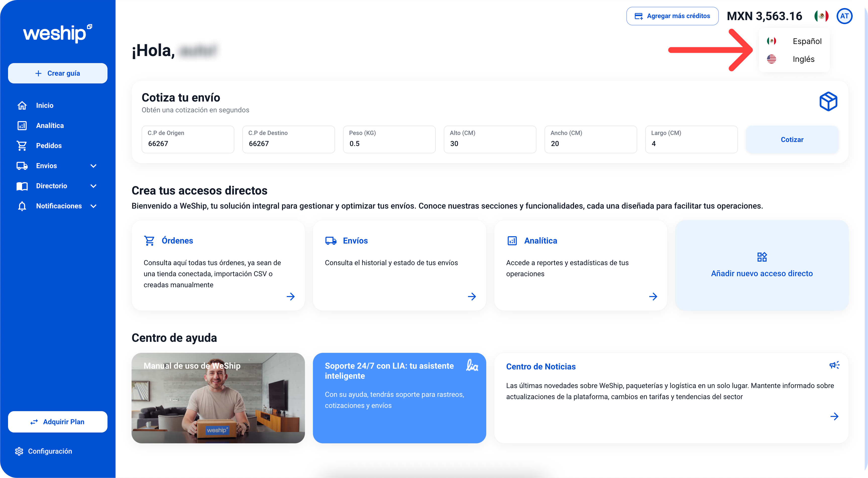The width and height of the screenshot is (868, 478).
Task: Open Centro de Noticias link
Action: pos(541,366)
